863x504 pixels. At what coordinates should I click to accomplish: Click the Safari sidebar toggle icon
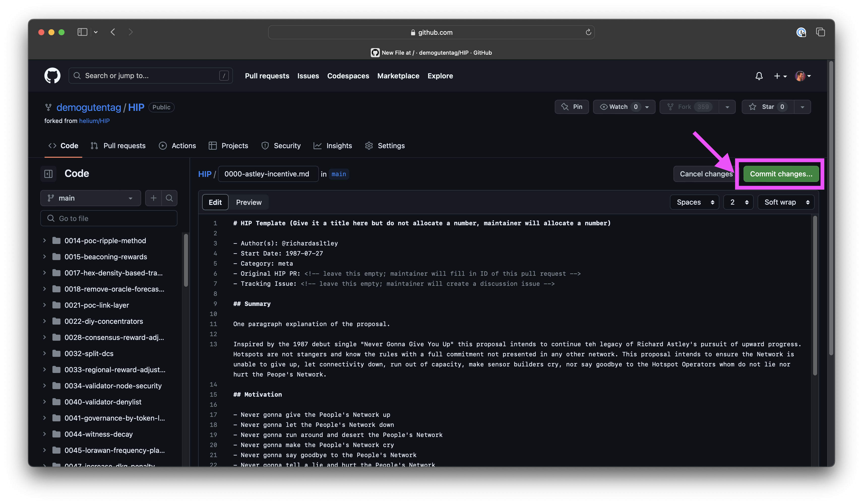click(x=82, y=32)
